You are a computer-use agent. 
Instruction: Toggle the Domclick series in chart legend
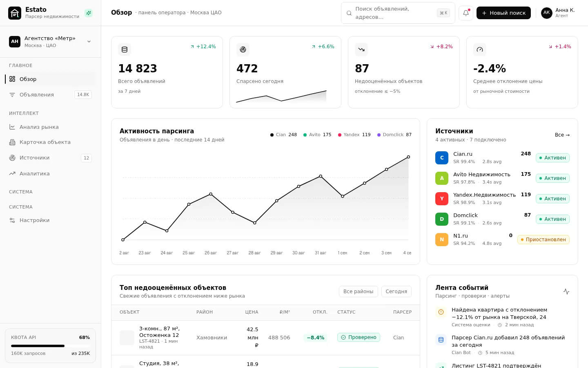tap(394, 135)
